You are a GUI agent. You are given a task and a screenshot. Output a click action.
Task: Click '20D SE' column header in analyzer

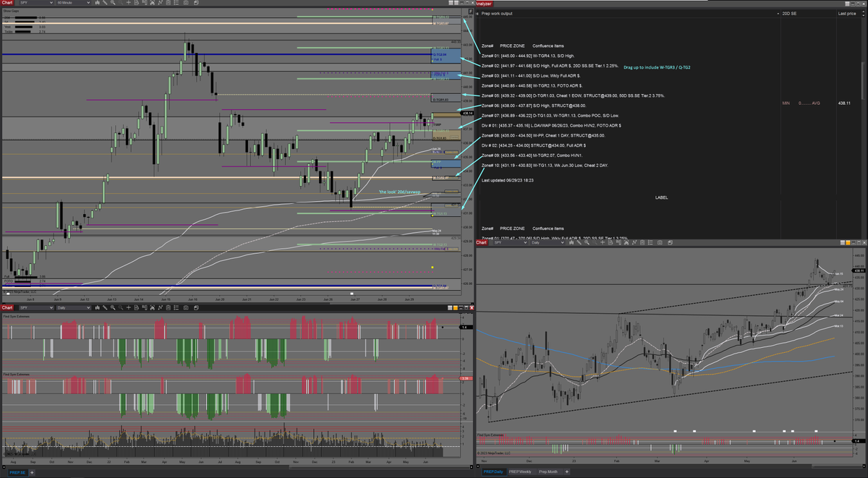click(x=790, y=13)
